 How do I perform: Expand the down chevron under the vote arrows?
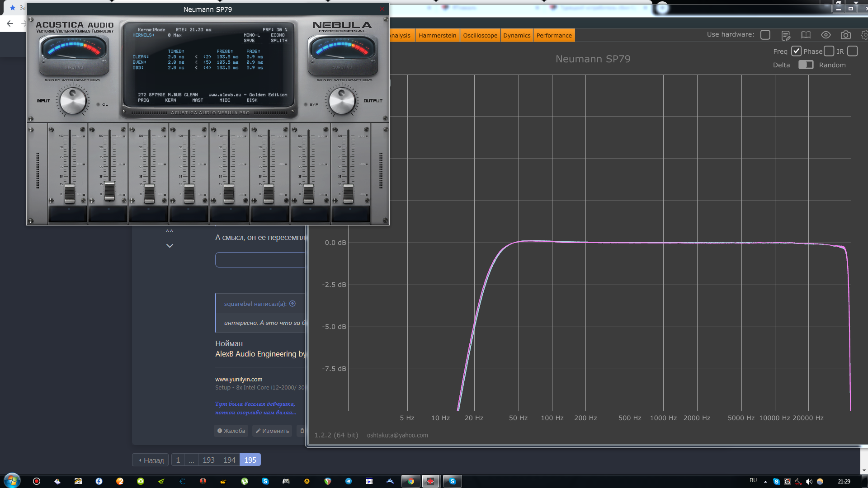pyautogui.click(x=170, y=246)
